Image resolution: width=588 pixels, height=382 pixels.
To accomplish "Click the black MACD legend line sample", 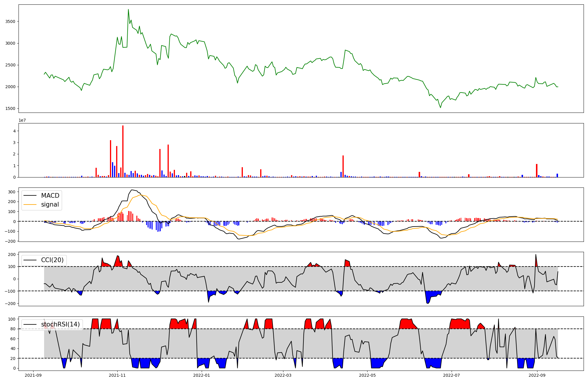I will pyautogui.click(x=30, y=196).
